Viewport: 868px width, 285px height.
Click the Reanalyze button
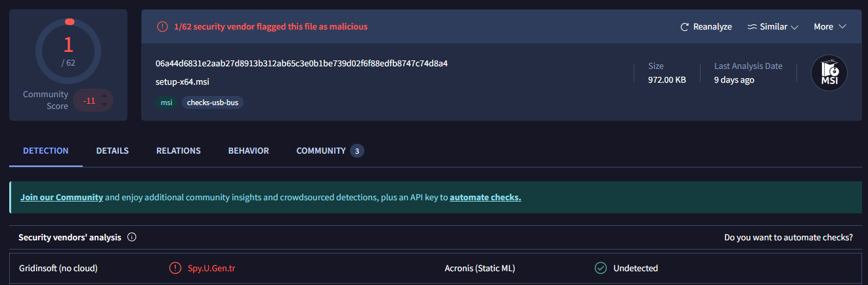pos(706,27)
